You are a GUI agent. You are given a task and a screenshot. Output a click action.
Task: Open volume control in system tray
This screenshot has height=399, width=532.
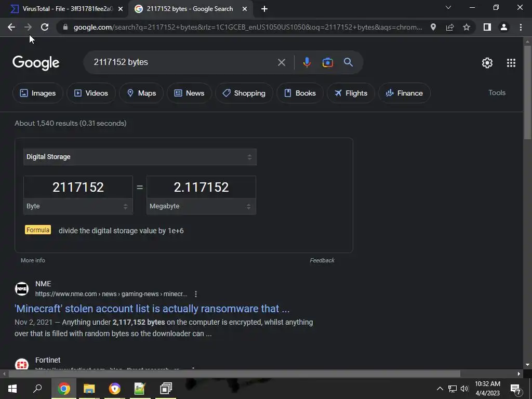point(464,389)
